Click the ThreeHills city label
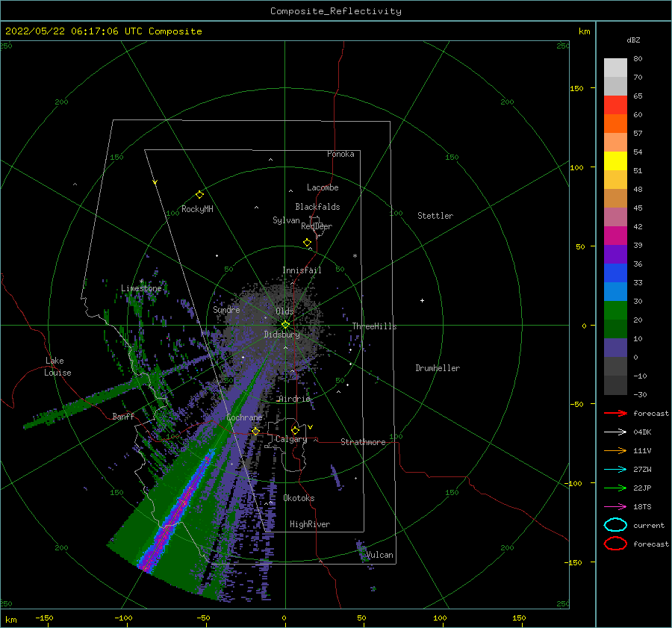Image resolution: width=672 pixels, height=628 pixels. [x=374, y=326]
